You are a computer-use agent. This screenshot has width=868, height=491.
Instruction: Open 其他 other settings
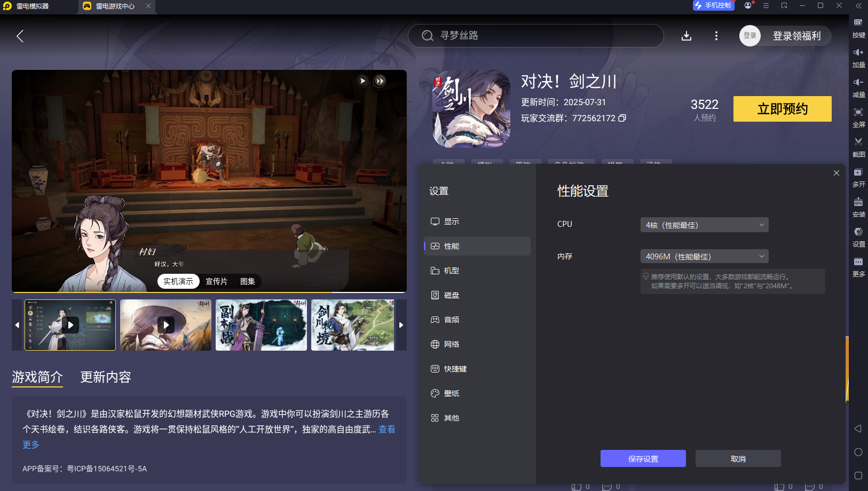[477, 418]
